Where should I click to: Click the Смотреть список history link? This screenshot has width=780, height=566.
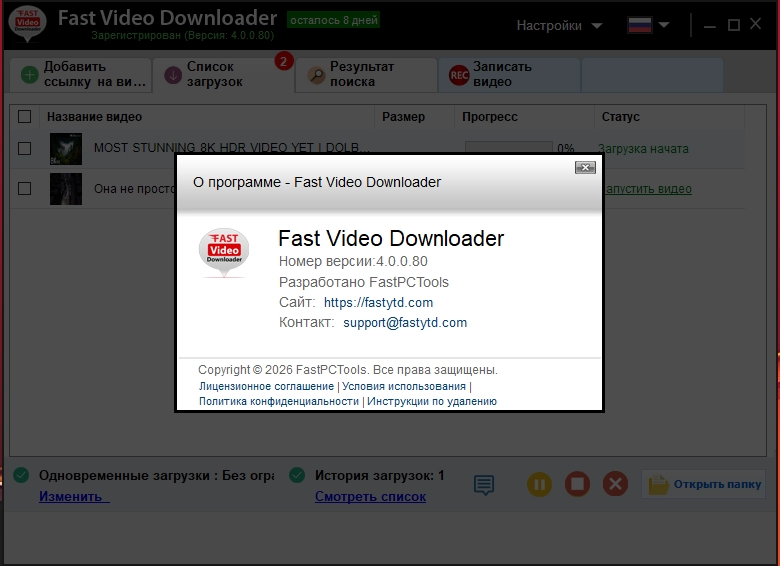tap(371, 496)
